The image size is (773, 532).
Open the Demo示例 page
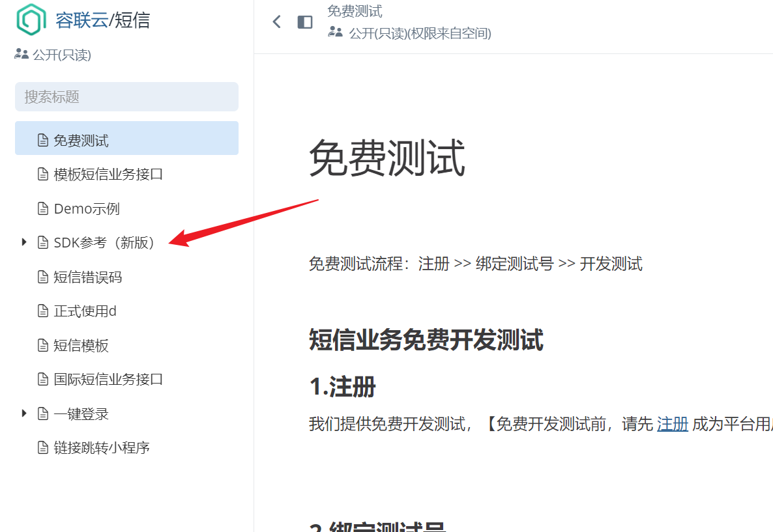tap(87, 209)
